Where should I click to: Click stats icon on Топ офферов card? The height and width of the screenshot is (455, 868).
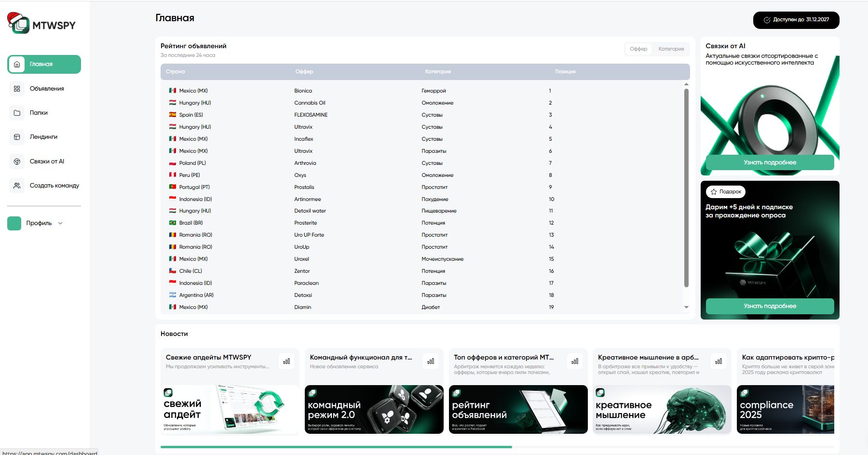(575, 361)
